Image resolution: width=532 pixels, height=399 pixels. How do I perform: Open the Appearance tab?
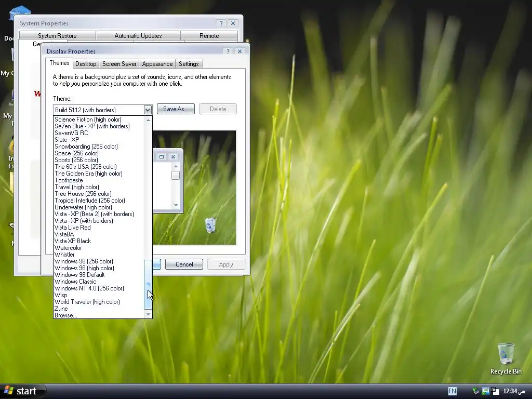(x=157, y=64)
